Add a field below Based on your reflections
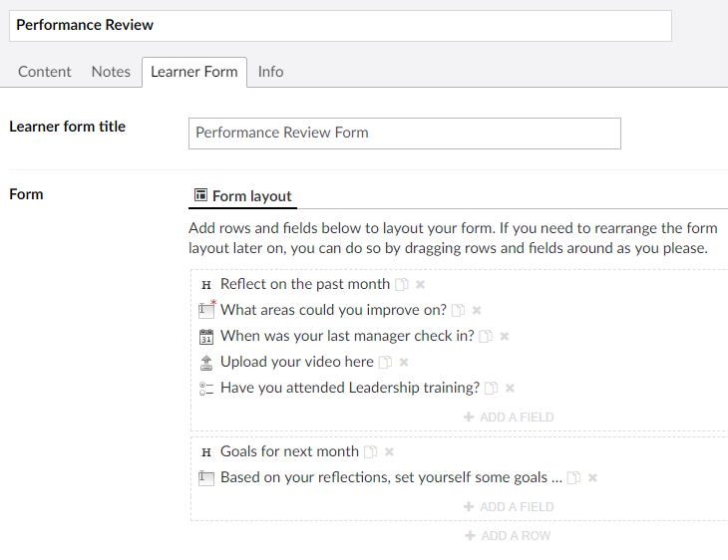 pos(509,506)
